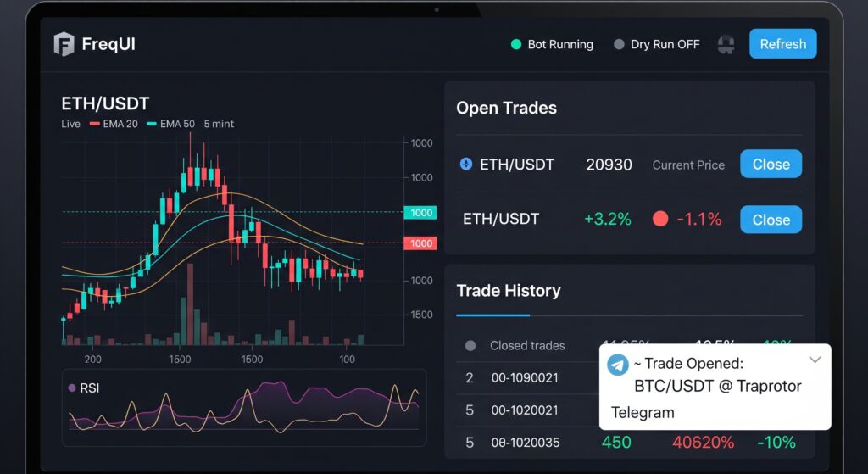Close the trade showing +3.2%
868x474 pixels.
[771, 220]
